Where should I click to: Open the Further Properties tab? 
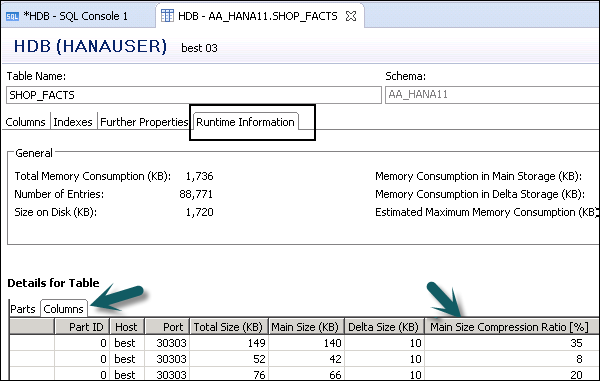pyautogui.click(x=144, y=122)
